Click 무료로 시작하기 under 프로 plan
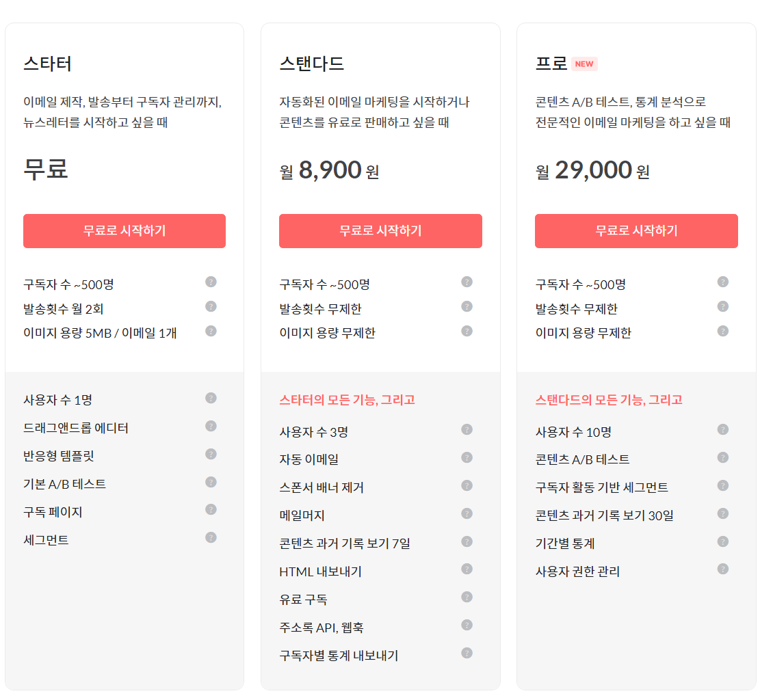The image size is (773, 700). click(636, 231)
